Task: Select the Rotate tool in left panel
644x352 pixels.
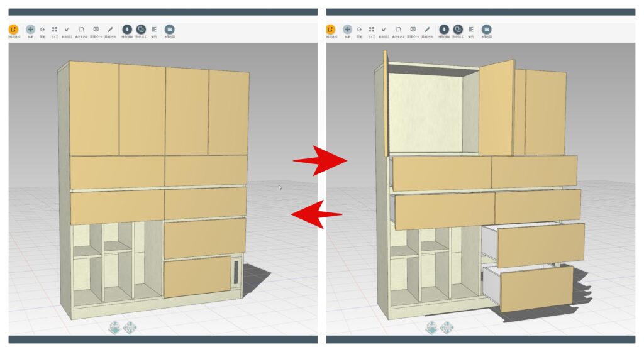Action: point(43,30)
